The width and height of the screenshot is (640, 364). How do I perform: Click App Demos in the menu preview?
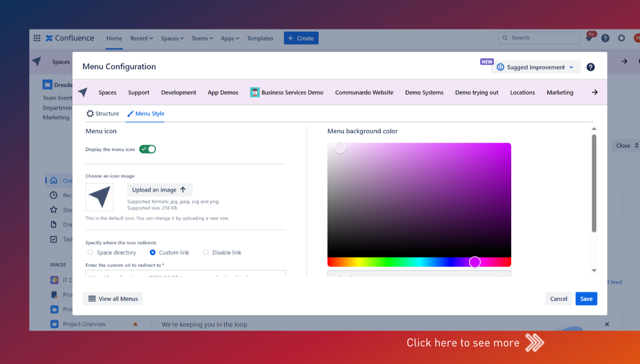pos(223,92)
